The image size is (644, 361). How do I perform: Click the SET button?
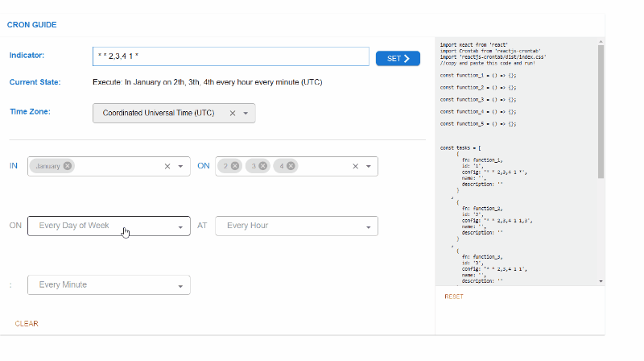(x=398, y=58)
